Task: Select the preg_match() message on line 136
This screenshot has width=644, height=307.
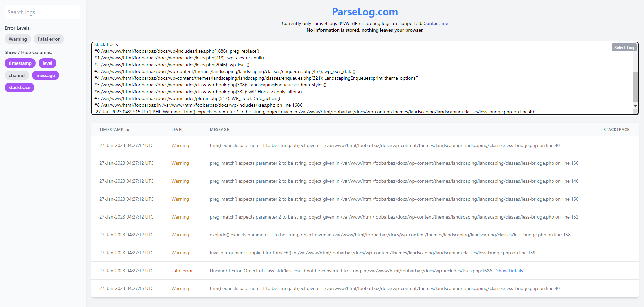Action: [x=394, y=163]
